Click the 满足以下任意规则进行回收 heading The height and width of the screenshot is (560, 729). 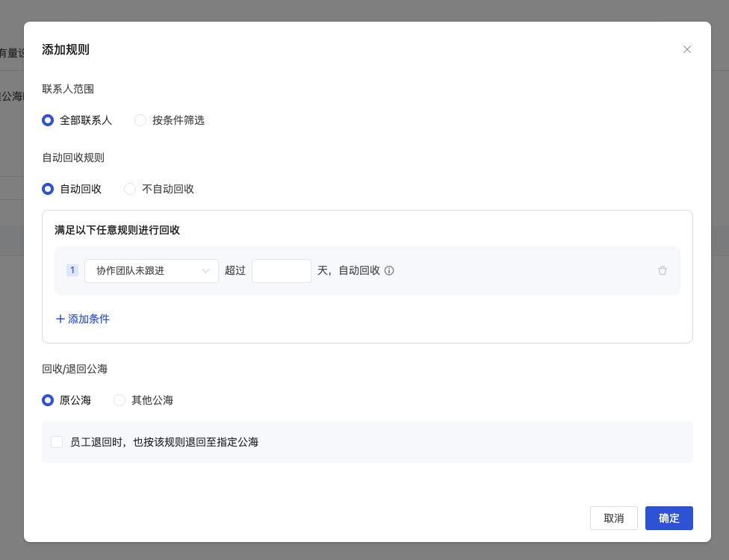pyautogui.click(x=117, y=230)
